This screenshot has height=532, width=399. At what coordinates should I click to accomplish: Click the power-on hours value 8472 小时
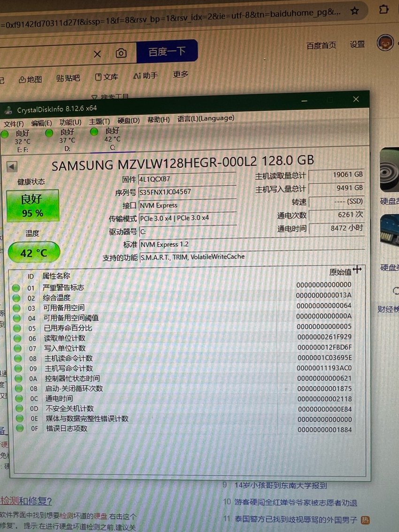(337, 228)
